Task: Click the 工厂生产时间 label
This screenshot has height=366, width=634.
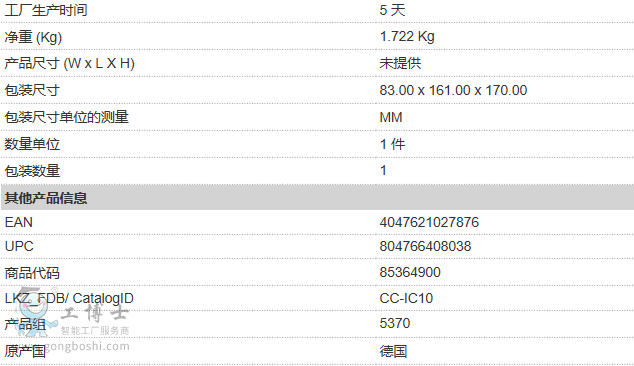Action: point(46,10)
